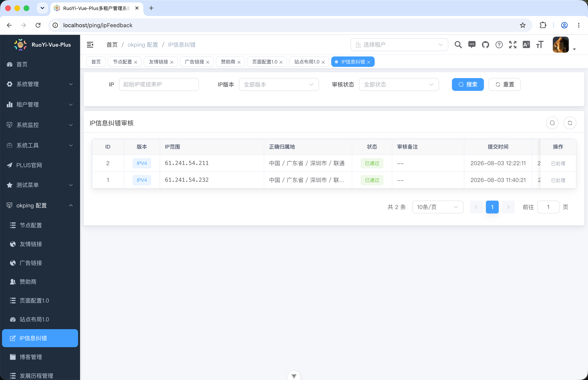Open the Chrome three-dot menu
588x380 pixels.
point(579,25)
